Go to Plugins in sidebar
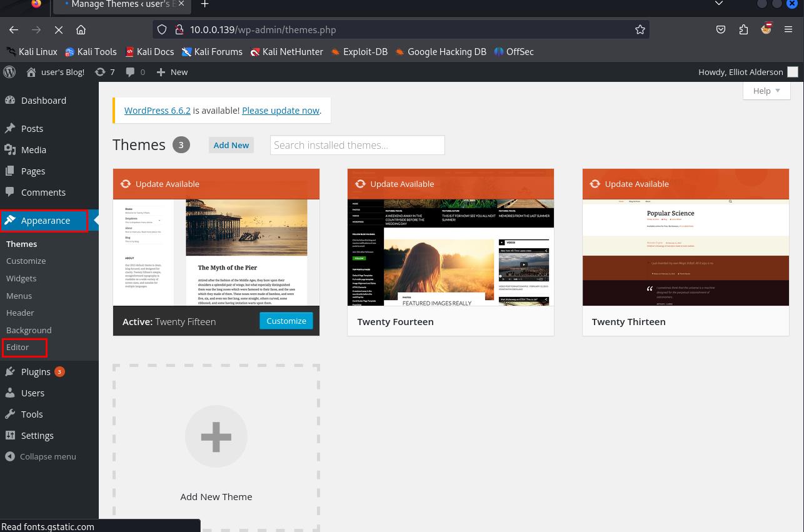Screen dimensions: 804x532 pyautogui.click(x=36, y=371)
